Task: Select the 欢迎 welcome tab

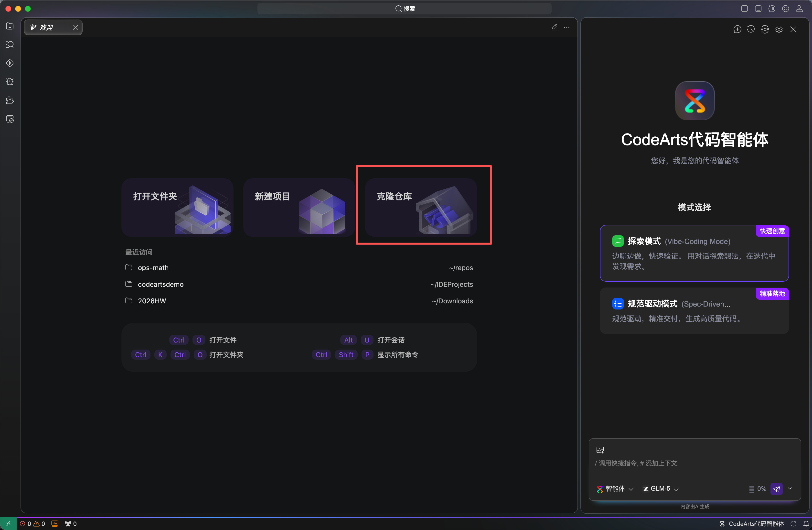Action: (47, 28)
